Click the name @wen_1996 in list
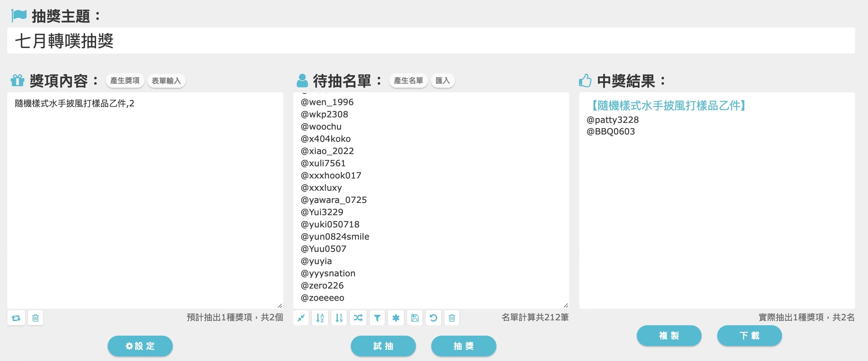 (327, 102)
